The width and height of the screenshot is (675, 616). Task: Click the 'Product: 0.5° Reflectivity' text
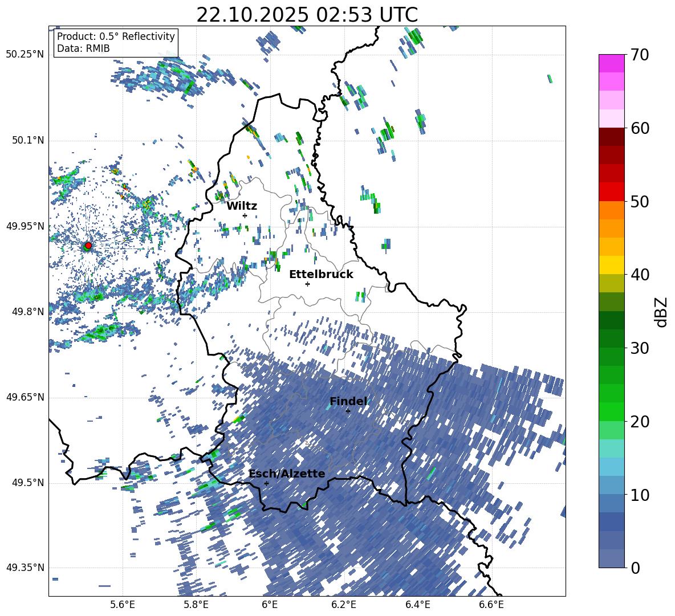point(116,36)
